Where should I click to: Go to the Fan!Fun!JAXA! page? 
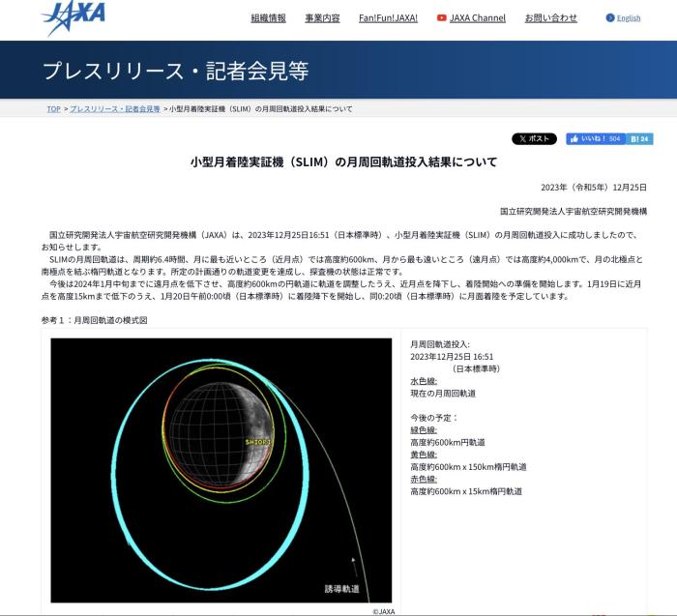(388, 18)
